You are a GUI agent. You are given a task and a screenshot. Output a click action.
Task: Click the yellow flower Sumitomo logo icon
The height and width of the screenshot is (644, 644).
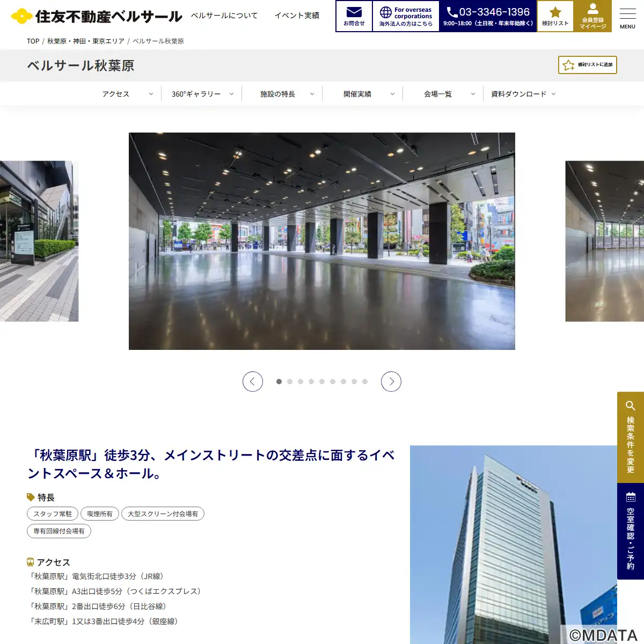point(21,16)
